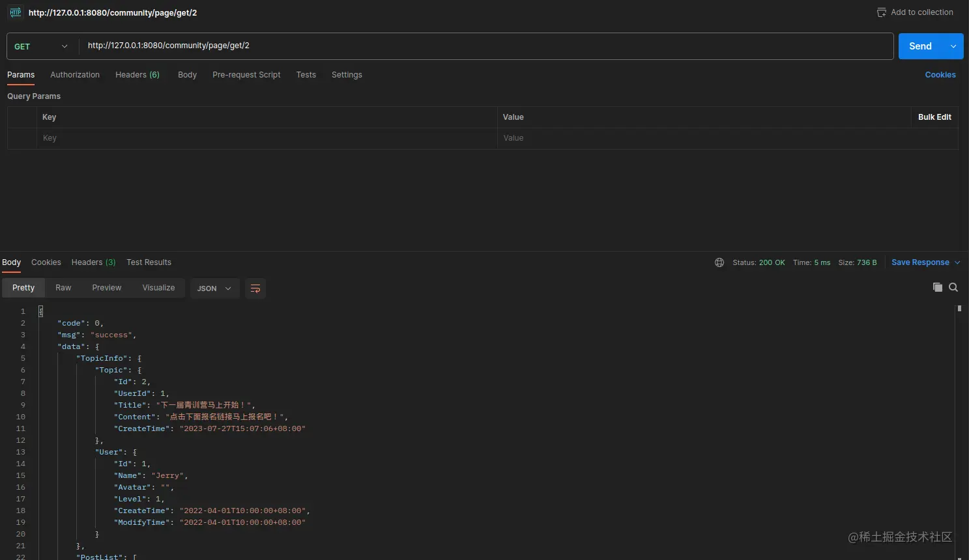This screenshot has height=560, width=969.
Task: Click the empty Key field in Query Params
Action: click(267, 138)
